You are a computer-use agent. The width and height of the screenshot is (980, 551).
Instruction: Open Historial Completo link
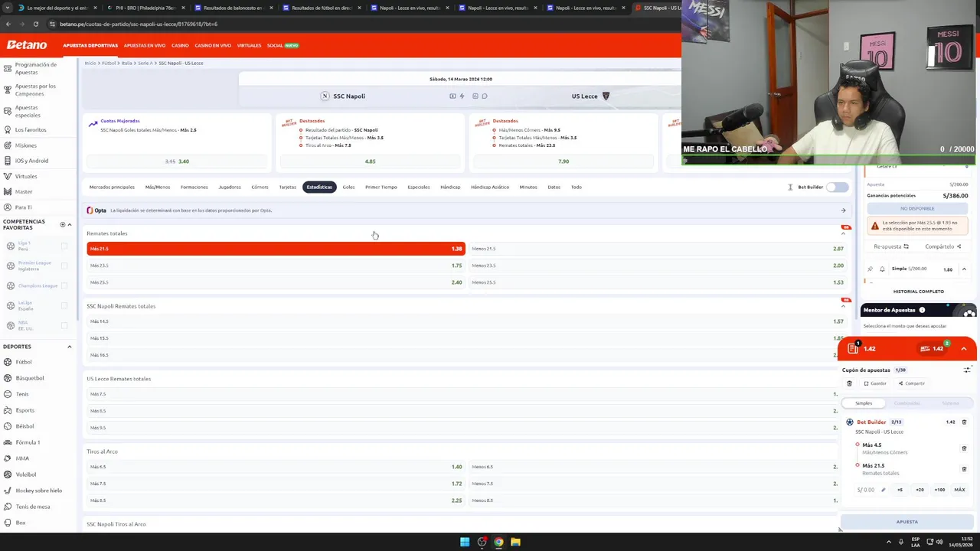pos(918,292)
